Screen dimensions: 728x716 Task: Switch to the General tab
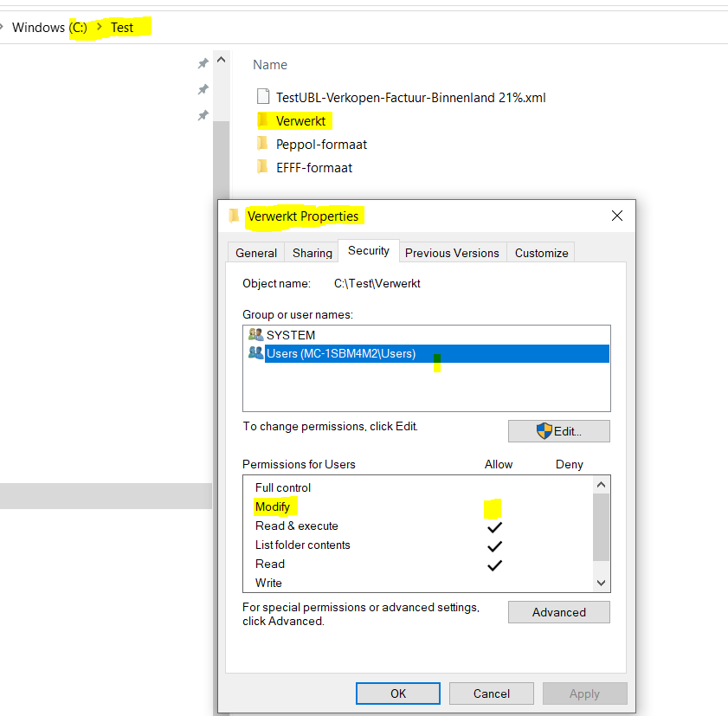tap(256, 253)
